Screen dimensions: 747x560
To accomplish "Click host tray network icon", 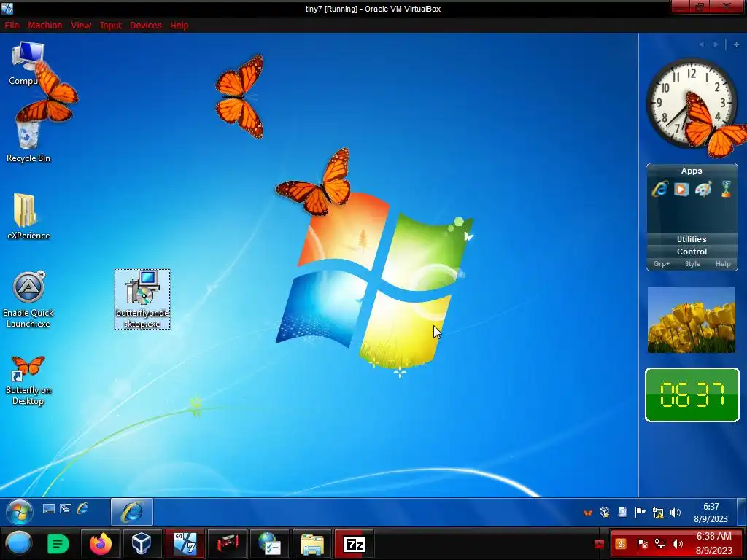I will [x=659, y=544].
